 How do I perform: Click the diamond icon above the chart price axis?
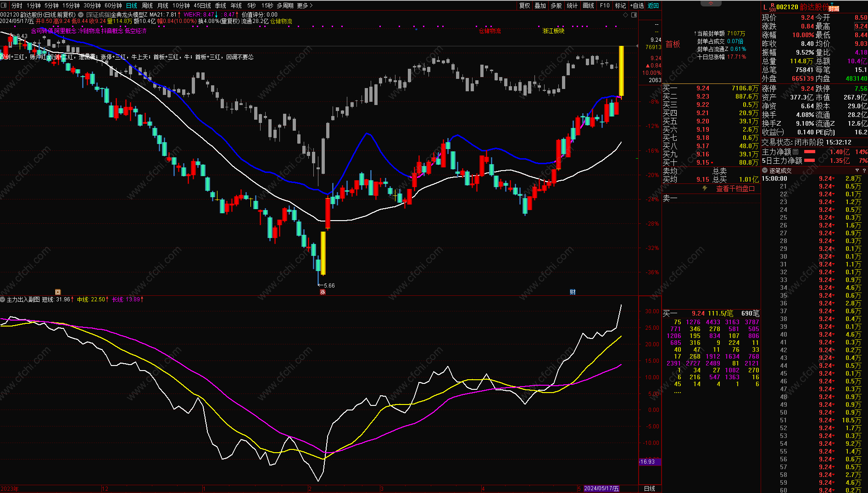coord(625,15)
